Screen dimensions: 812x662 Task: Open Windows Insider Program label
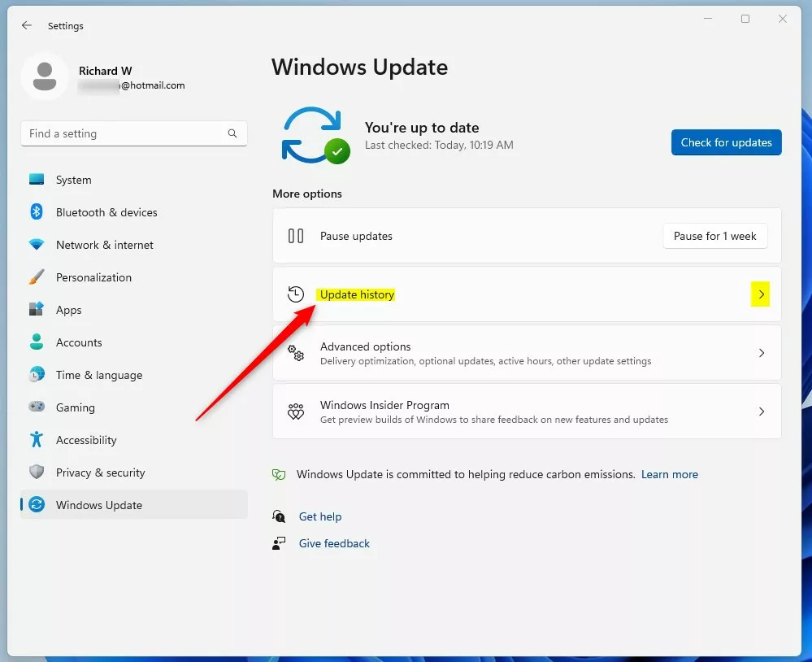pos(384,405)
